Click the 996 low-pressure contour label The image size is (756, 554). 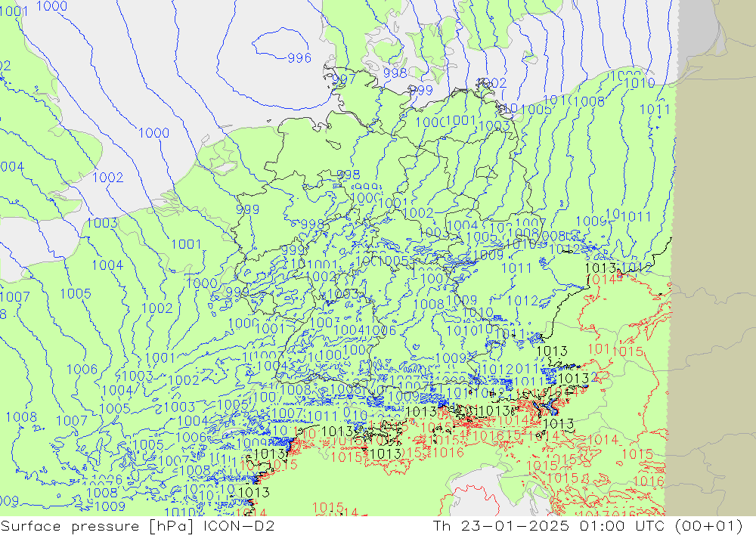click(299, 58)
